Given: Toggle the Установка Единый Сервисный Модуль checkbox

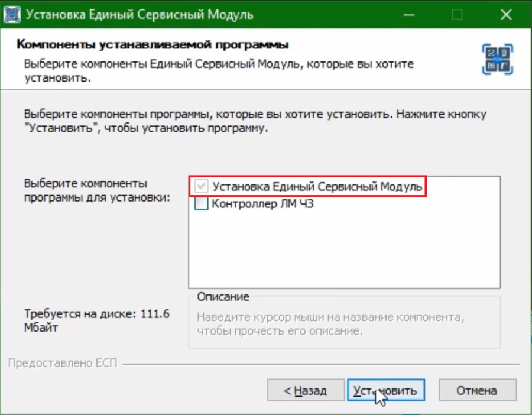Looking at the screenshot, I should coord(201,186).
